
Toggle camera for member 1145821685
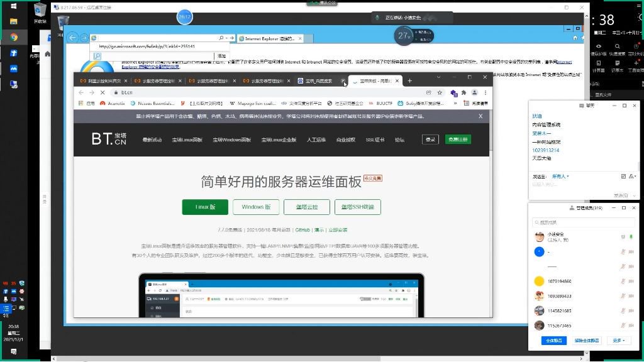[631, 310]
